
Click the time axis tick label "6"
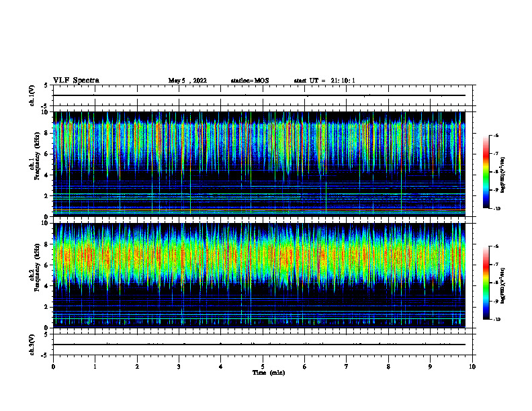pyautogui.click(x=304, y=367)
